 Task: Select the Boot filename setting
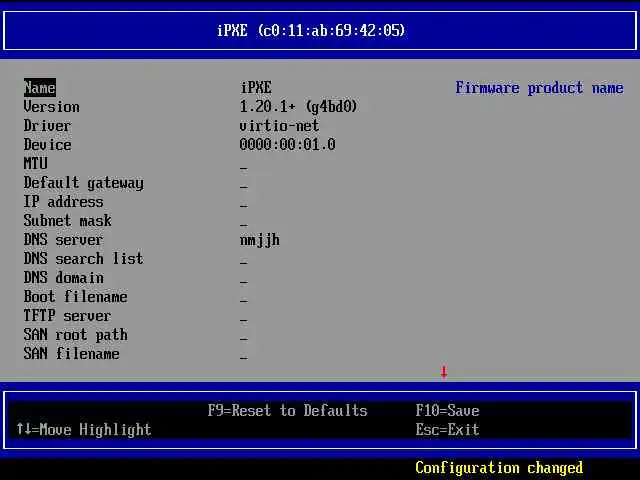76,296
